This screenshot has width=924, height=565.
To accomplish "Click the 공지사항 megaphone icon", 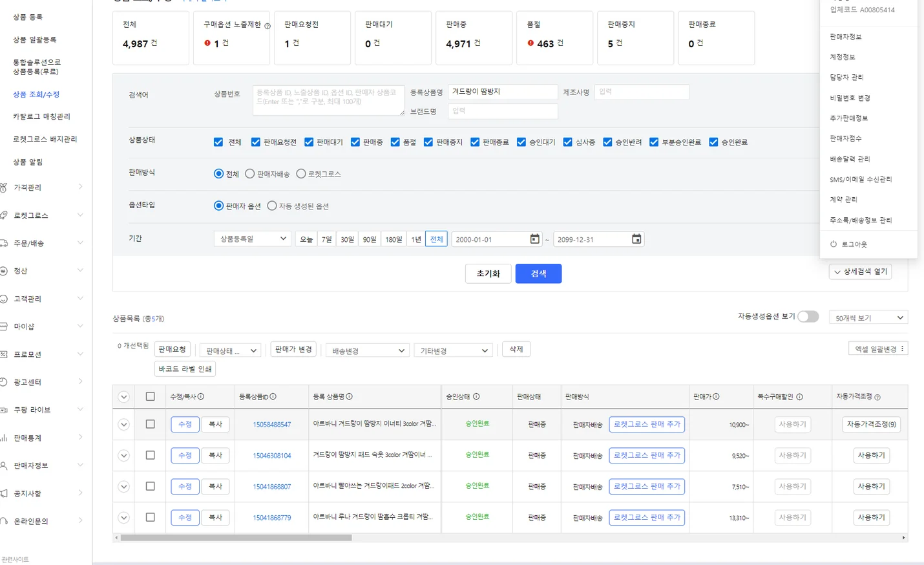I will pos(3,493).
